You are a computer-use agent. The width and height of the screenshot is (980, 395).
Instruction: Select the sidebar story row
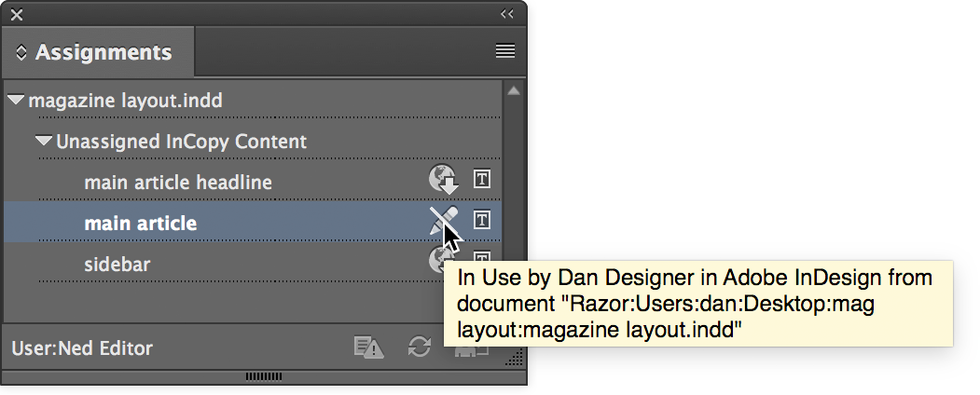click(253, 264)
